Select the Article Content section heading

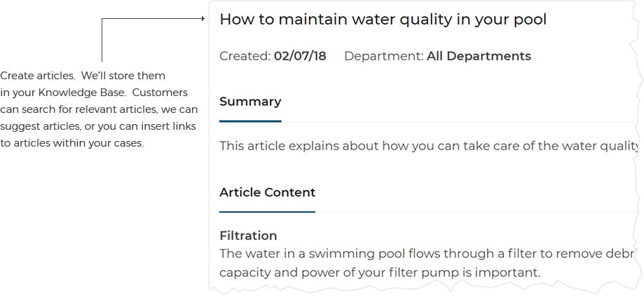[x=268, y=192]
